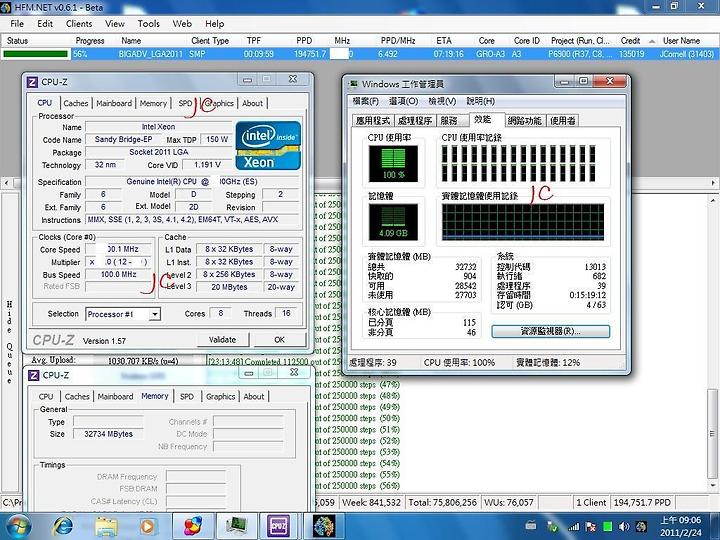Launch Internet Explorer from the taskbar
Image resolution: width=720 pixels, height=540 pixels.
click(x=63, y=526)
